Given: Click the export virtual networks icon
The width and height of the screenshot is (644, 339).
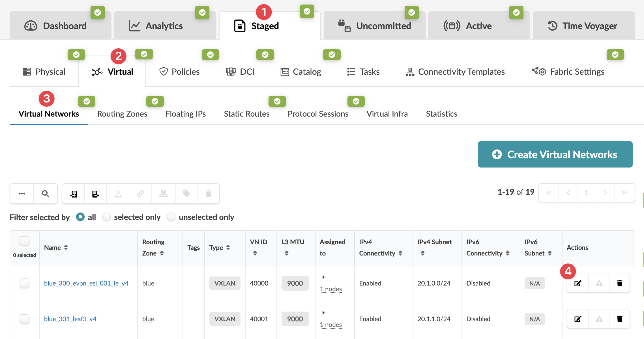Looking at the screenshot, I should point(96,194).
